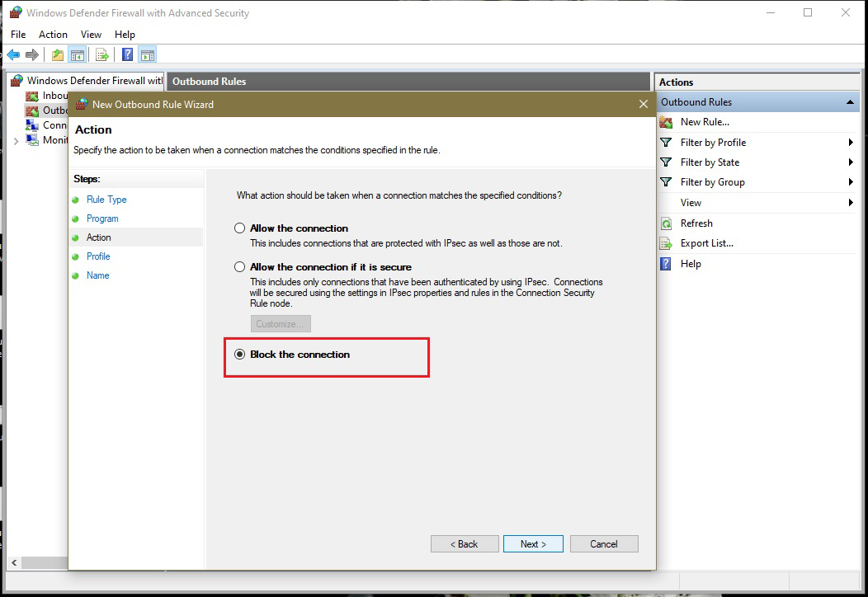
Task: Click the Filter by State funnel icon
Action: (x=666, y=162)
